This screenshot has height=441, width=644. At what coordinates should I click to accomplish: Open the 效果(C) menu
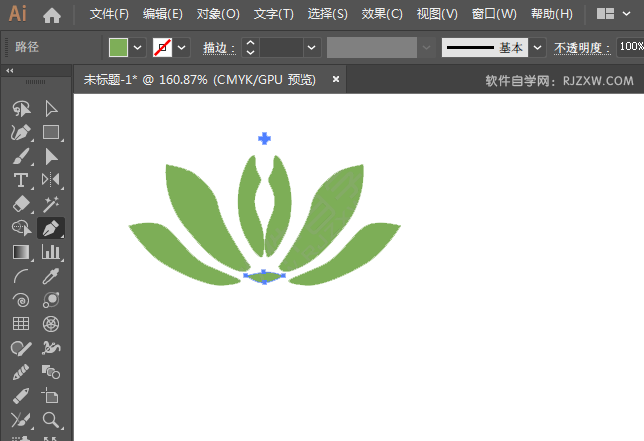click(x=382, y=14)
